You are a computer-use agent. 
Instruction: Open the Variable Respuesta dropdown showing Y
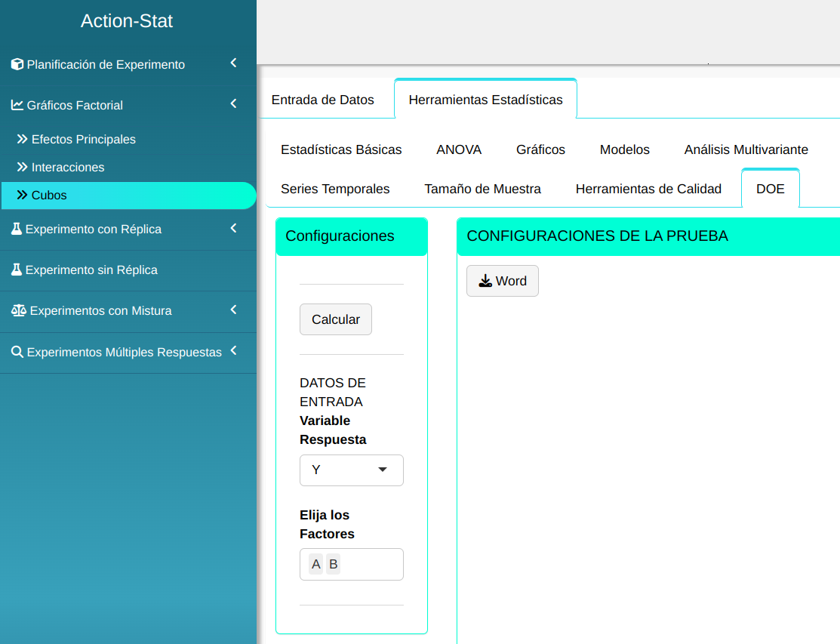[351, 470]
